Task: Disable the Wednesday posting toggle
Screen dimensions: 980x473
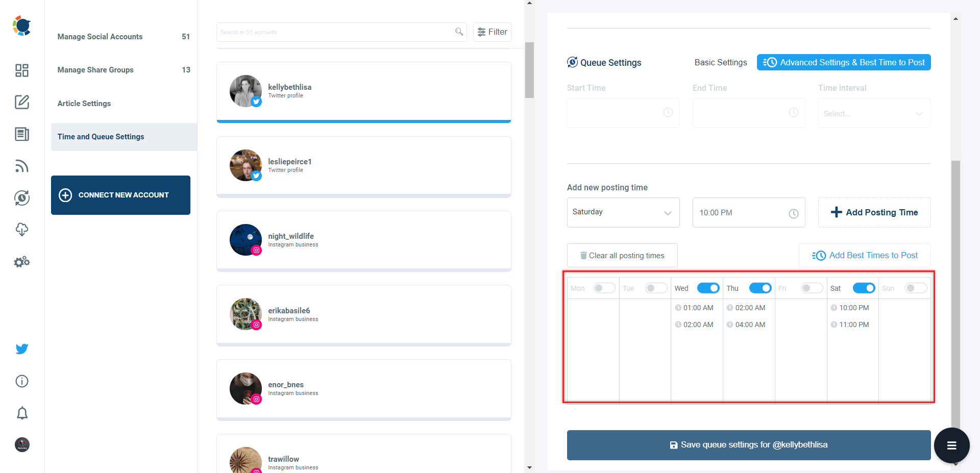Action: pyautogui.click(x=708, y=288)
